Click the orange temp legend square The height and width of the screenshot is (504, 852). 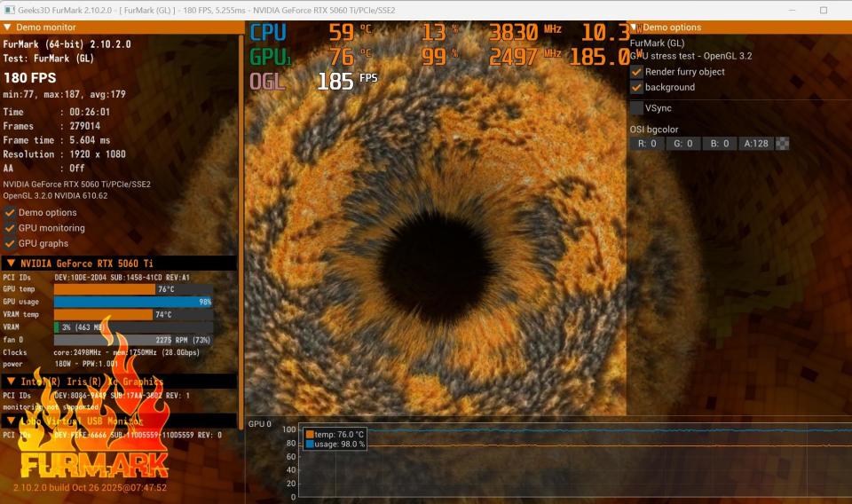(310, 435)
